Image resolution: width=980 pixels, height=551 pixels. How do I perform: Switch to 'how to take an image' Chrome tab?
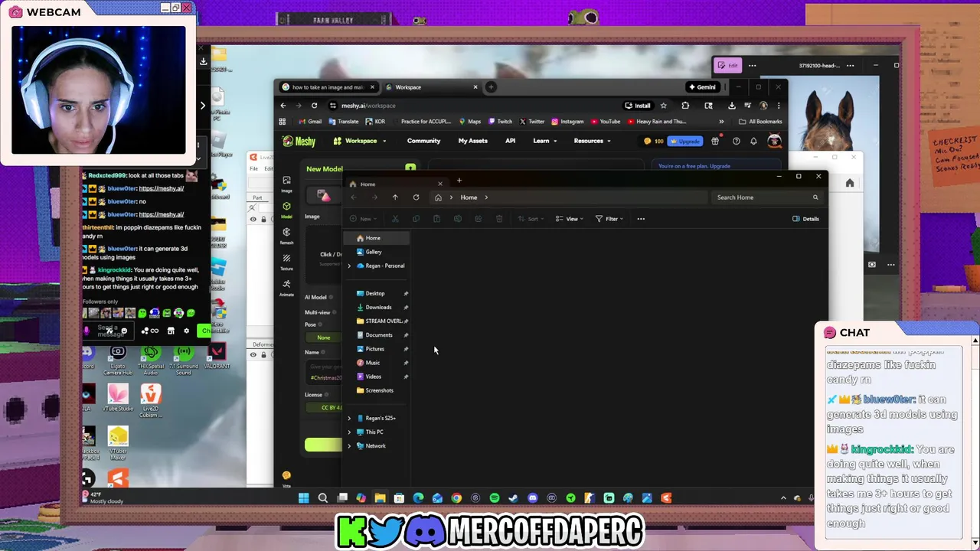click(328, 87)
